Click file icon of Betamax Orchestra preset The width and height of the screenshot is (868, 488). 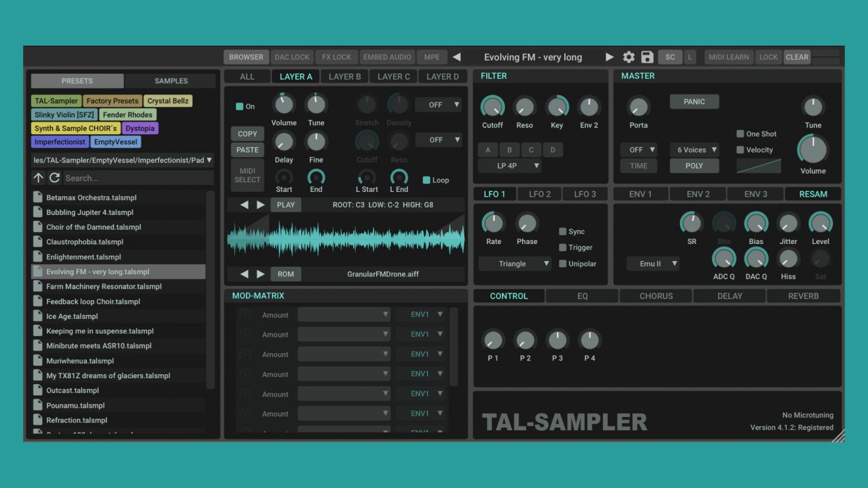click(x=38, y=197)
